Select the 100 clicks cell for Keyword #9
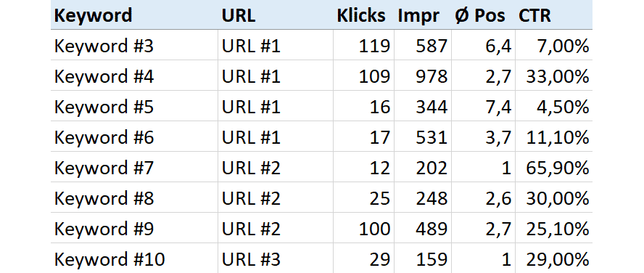The image size is (644, 273). point(363,228)
